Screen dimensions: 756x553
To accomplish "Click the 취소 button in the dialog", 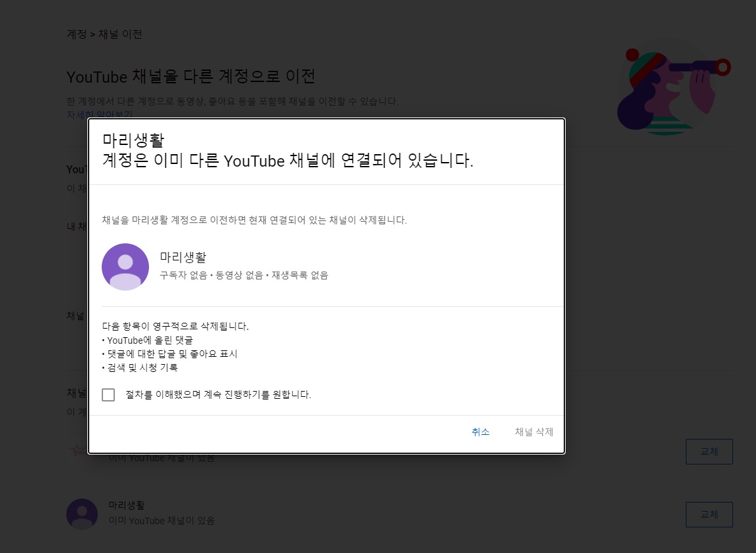I will pos(480,432).
